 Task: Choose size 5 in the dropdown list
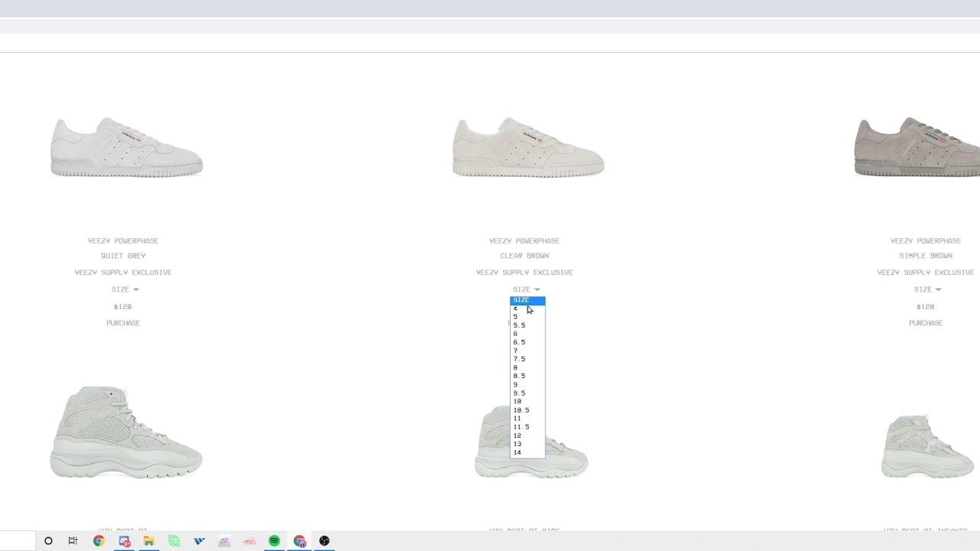[x=528, y=317]
